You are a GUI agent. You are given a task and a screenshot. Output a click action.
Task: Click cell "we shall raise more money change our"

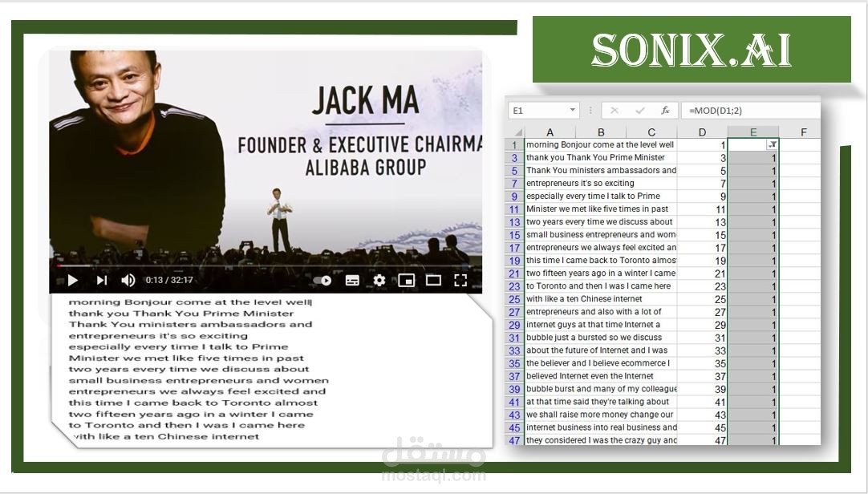pos(601,415)
